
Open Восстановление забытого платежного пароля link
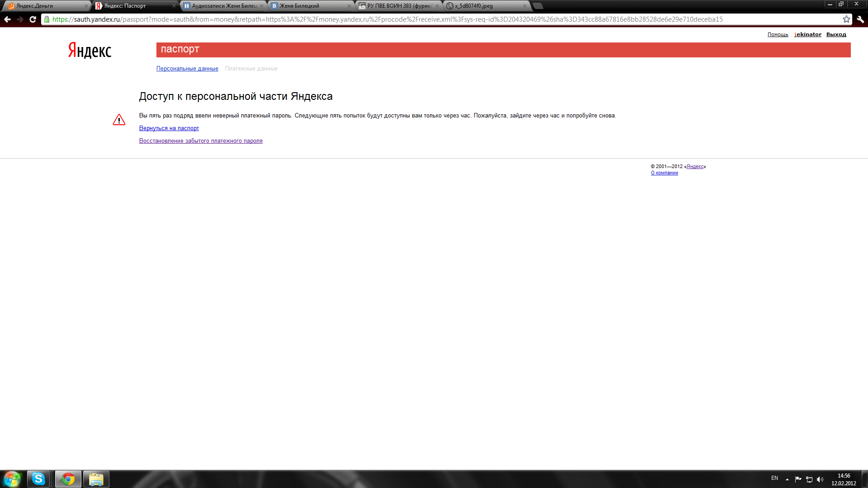(x=201, y=141)
